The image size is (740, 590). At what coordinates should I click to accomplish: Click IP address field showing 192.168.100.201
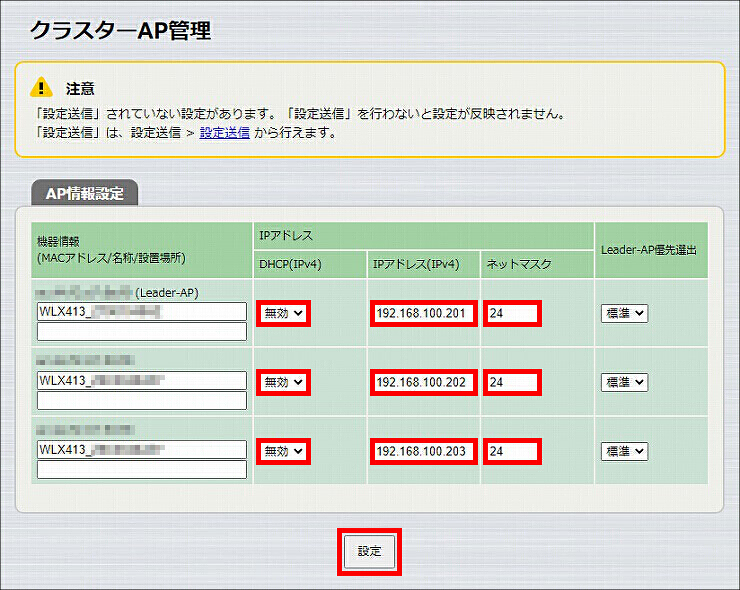tap(424, 313)
